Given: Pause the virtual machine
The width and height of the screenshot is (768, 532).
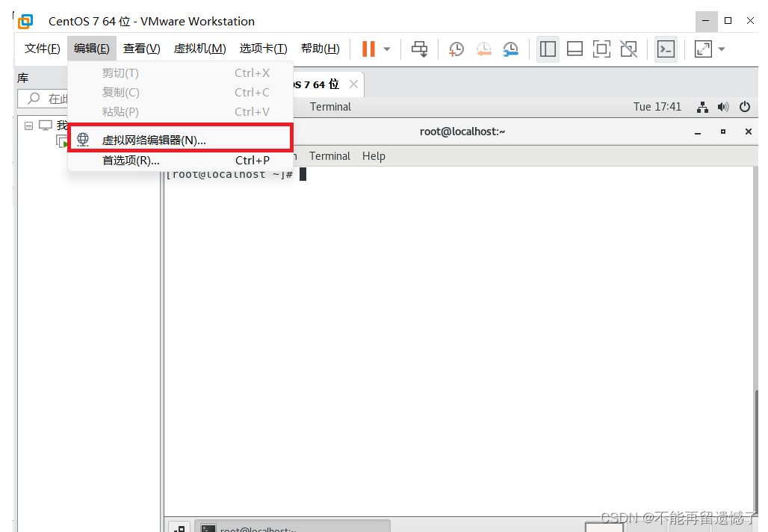Looking at the screenshot, I should 368,49.
